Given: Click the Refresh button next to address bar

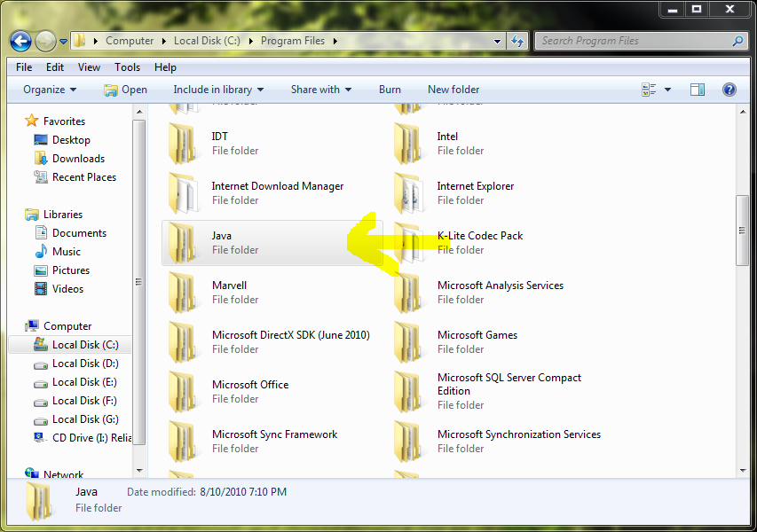Looking at the screenshot, I should pos(517,41).
